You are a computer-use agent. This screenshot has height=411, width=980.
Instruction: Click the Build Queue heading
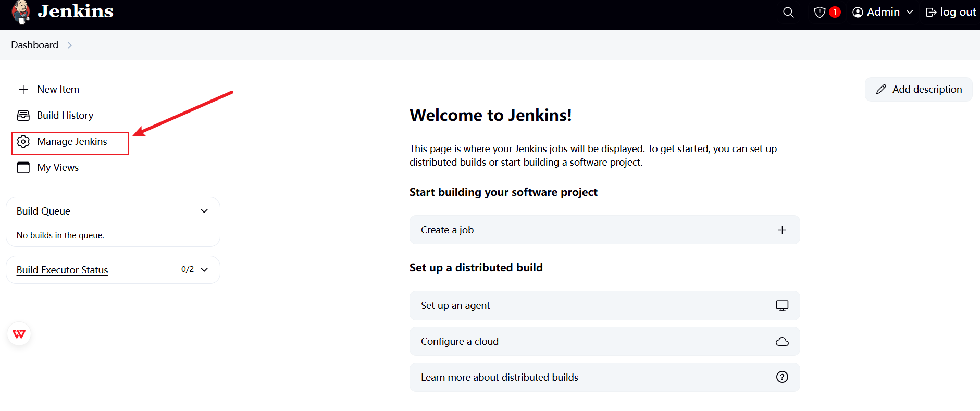point(43,211)
